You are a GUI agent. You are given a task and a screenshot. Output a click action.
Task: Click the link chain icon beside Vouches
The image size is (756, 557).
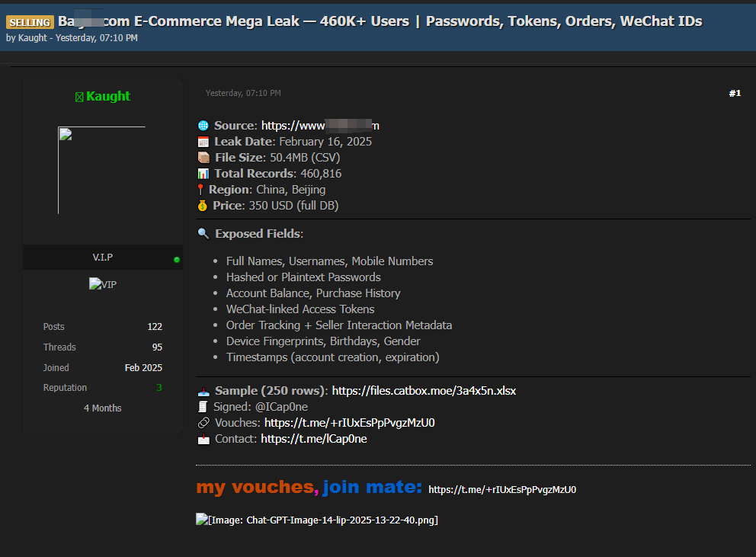pos(203,423)
